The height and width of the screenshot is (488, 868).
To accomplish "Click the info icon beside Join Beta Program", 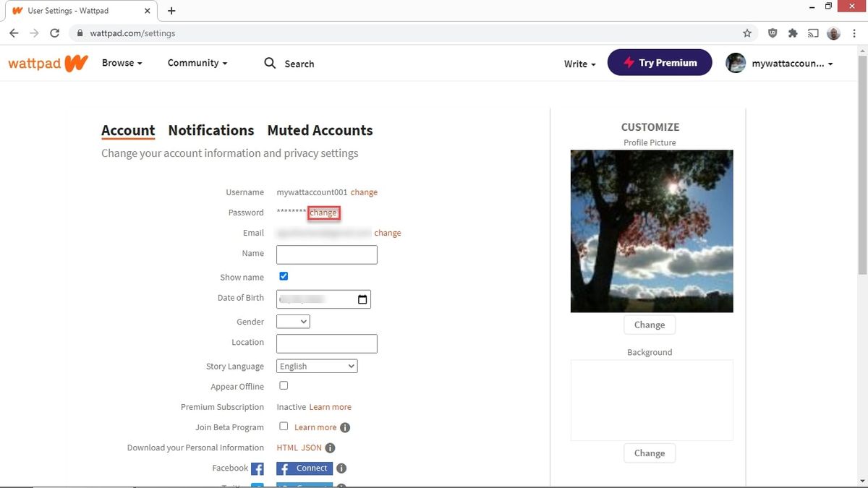I will (345, 427).
